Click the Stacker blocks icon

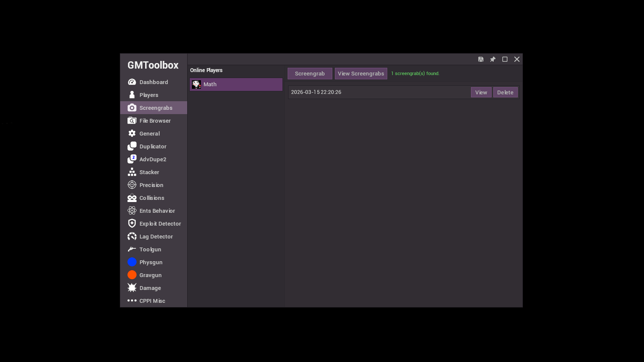132,172
